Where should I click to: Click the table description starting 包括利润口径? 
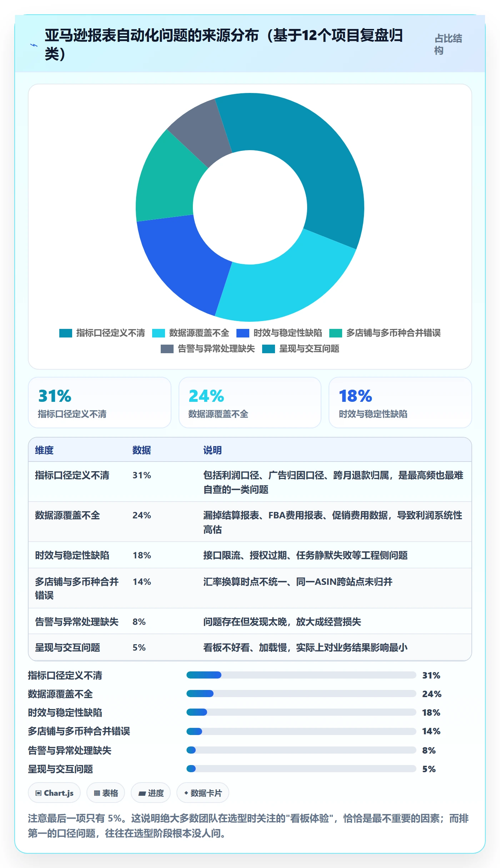click(333, 482)
